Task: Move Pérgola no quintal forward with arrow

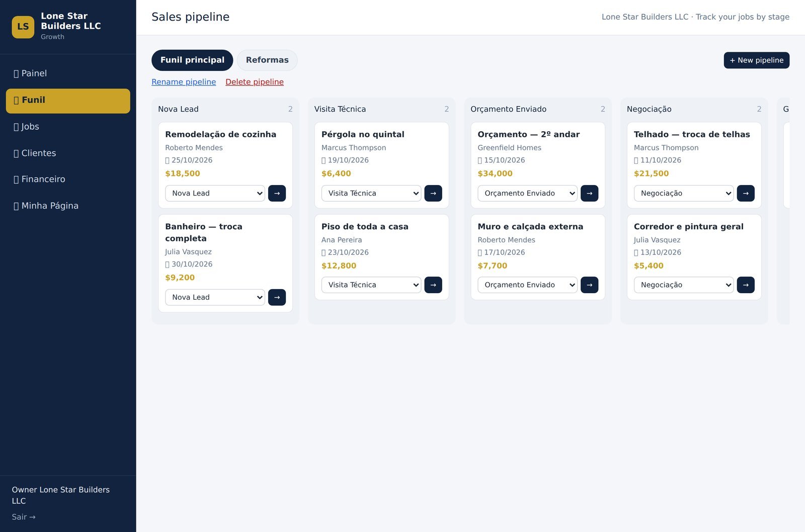Action: (433, 193)
